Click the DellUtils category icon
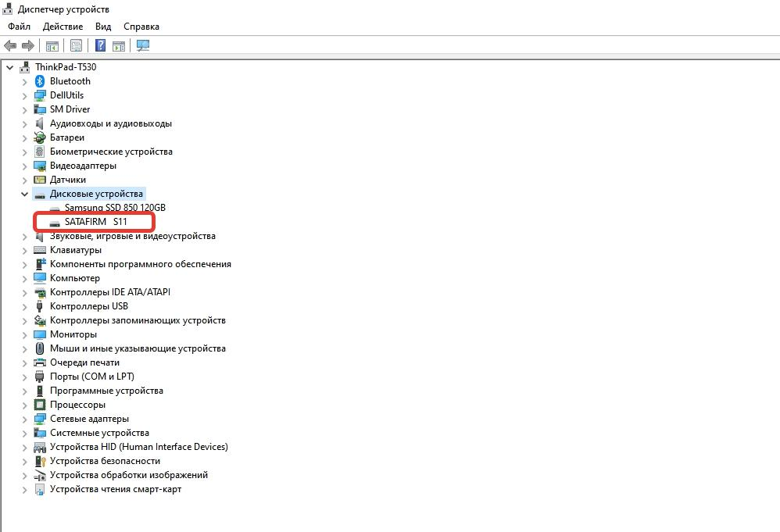 pos(40,95)
